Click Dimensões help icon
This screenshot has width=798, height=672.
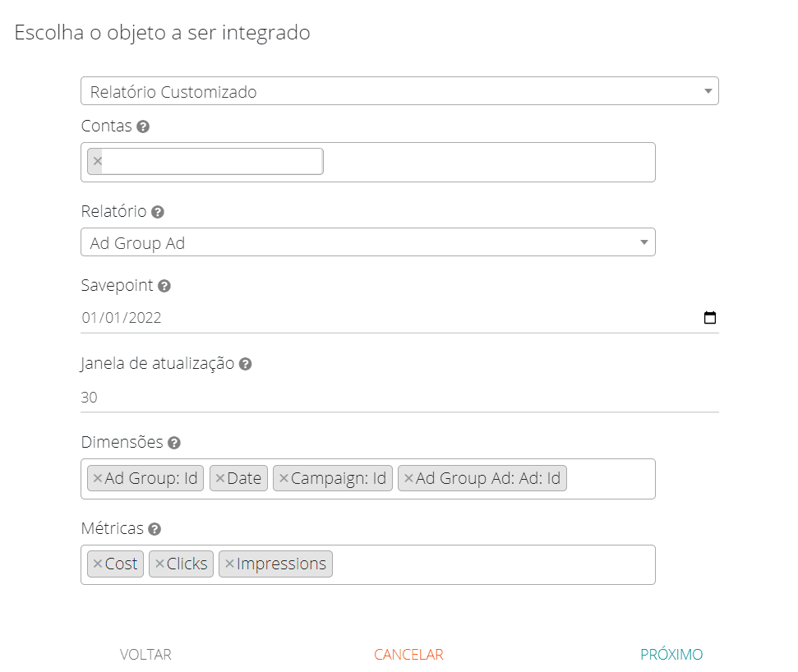[x=173, y=443]
